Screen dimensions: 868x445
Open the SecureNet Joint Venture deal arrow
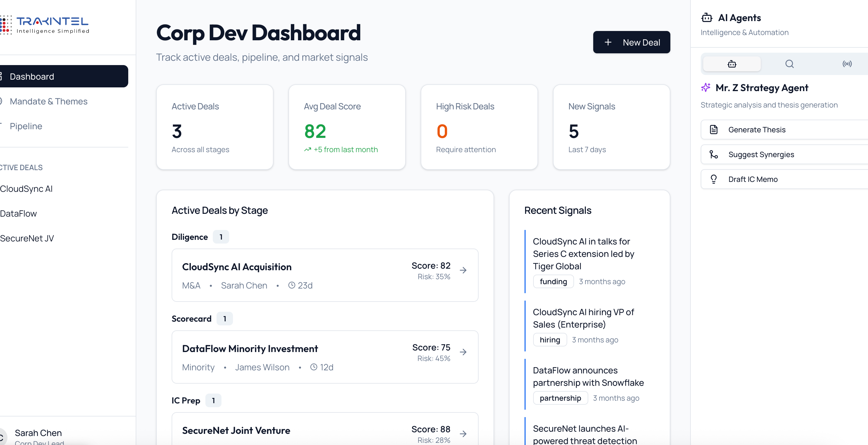464,434
